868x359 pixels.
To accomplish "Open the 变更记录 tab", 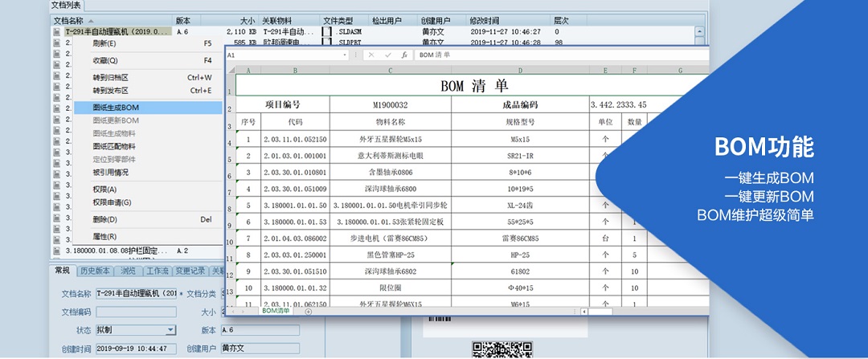I will pos(190,271).
